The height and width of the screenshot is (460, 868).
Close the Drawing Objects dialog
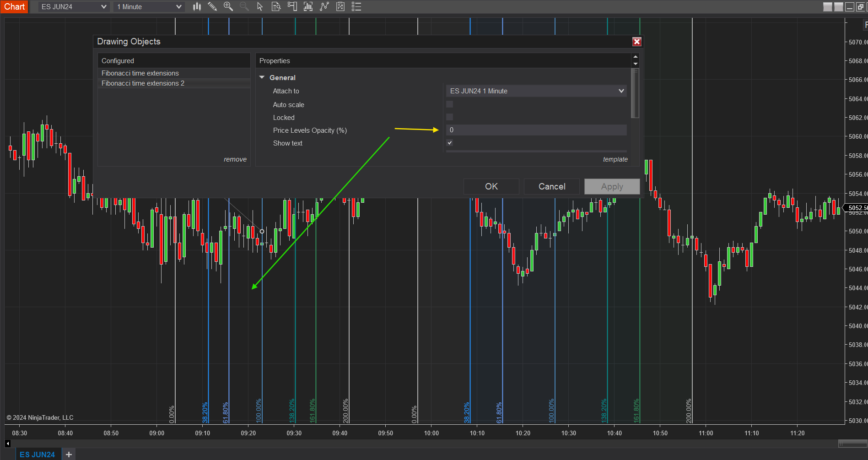(x=636, y=42)
